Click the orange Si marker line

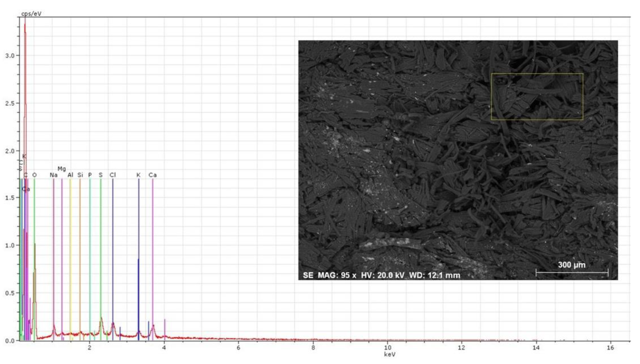80,250
